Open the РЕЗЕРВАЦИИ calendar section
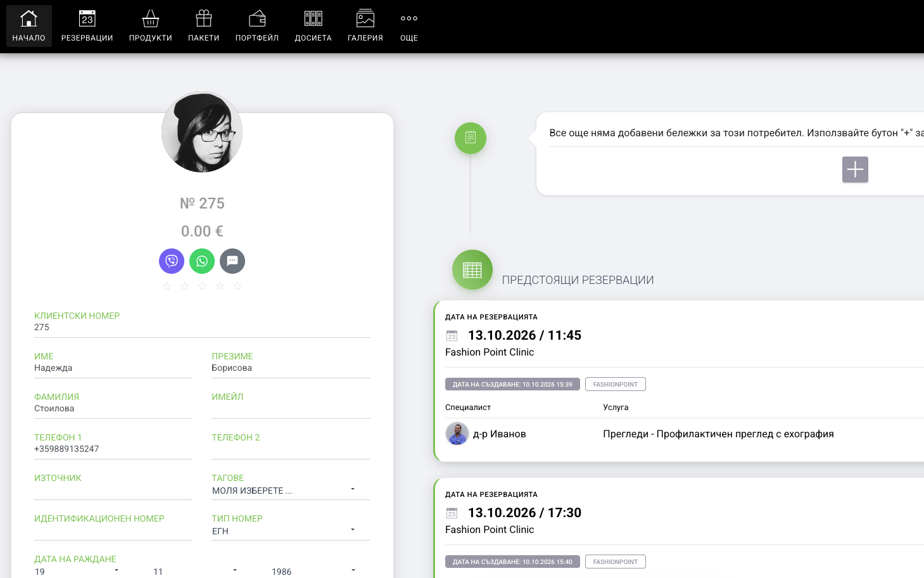The width and height of the screenshot is (924, 578). (87, 26)
